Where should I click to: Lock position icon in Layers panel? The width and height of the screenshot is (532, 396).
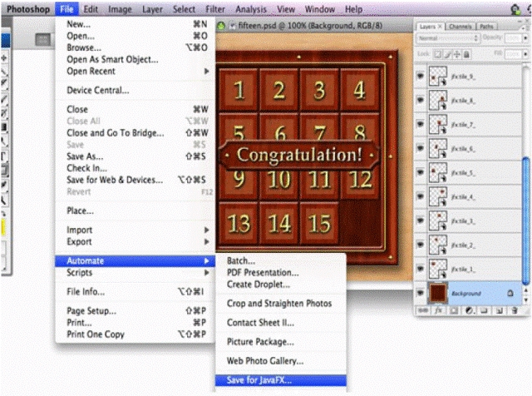pyautogui.click(x=457, y=54)
